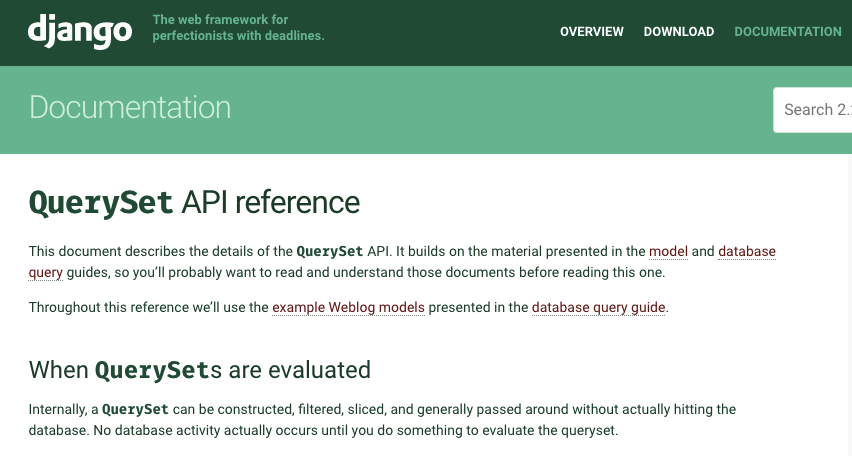Go to the Documentation nav item

(x=787, y=32)
